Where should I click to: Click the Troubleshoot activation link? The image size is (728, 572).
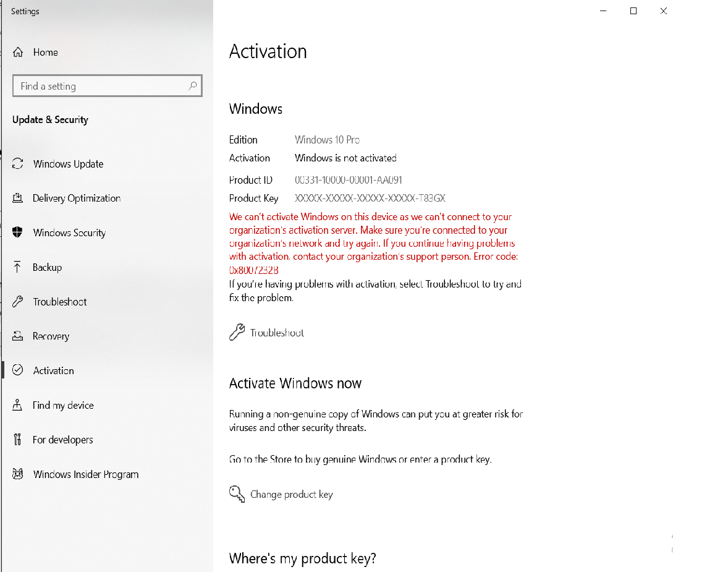[277, 333]
